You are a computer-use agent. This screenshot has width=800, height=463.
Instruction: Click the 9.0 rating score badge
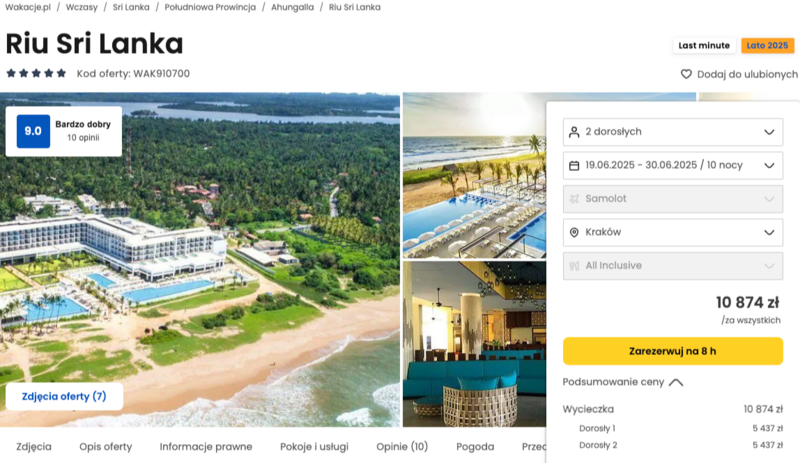tap(33, 131)
